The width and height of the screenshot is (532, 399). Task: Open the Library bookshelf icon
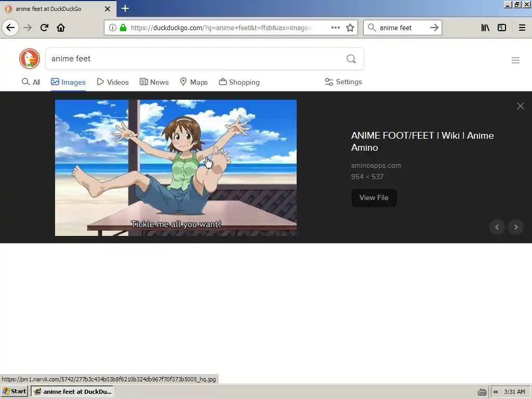[x=485, y=28]
